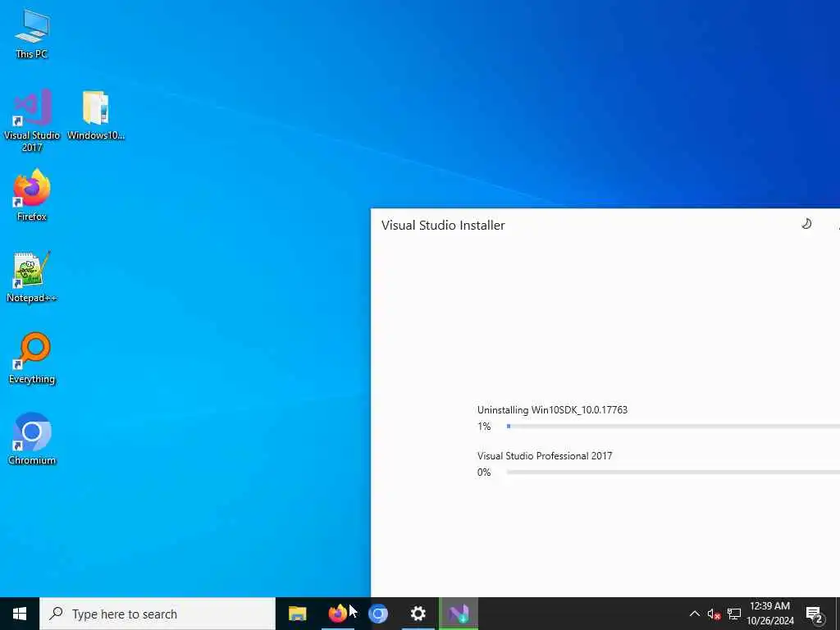
Task: Click the taskbar search box
Action: [x=157, y=614]
